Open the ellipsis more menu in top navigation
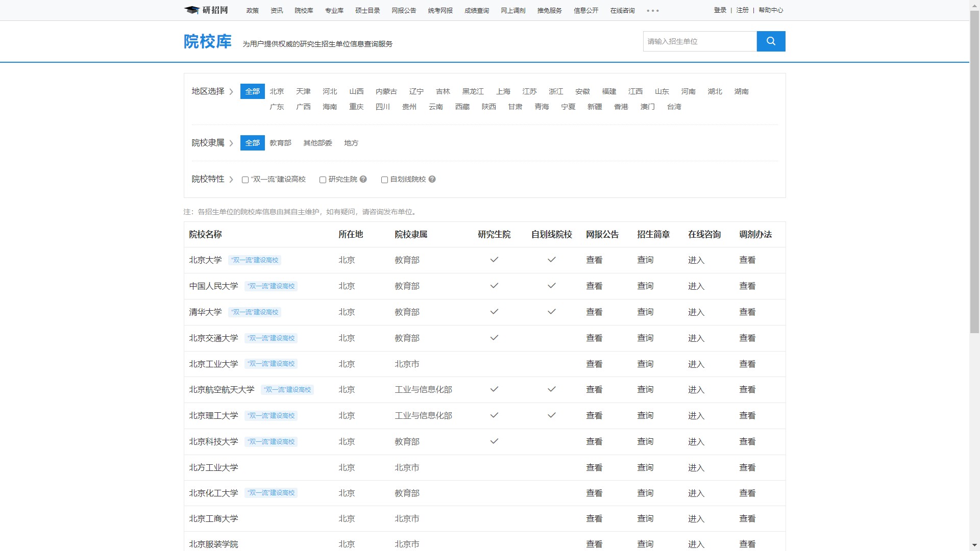Screen dimensions: 980x551 coord(652,10)
